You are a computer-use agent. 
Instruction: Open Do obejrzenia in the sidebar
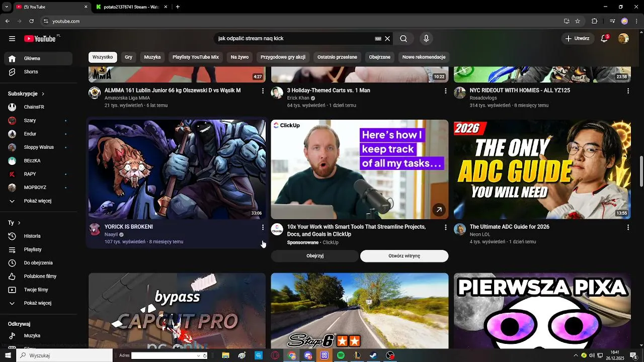(x=38, y=263)
